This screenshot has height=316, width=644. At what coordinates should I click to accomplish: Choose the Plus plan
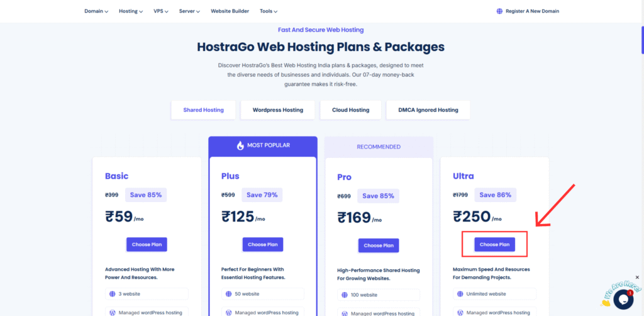click(x=263, y=244)
